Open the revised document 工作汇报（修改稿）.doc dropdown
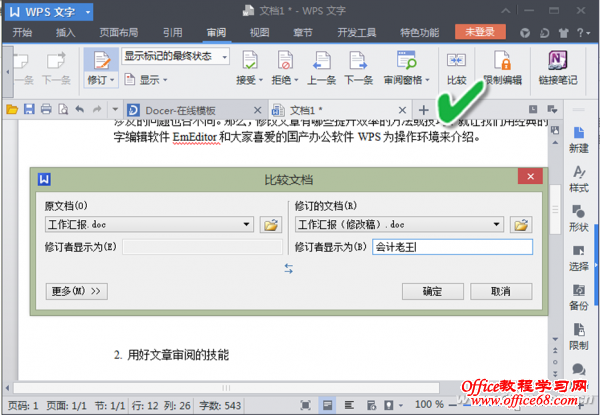Screen dimensions: 600x415 (x=496, y=225)
